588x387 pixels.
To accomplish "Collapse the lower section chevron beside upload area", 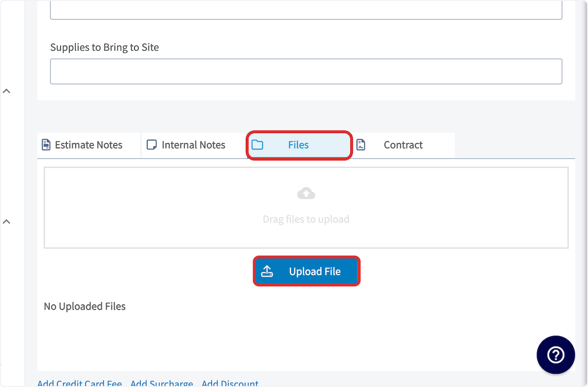I will [6, 222].
